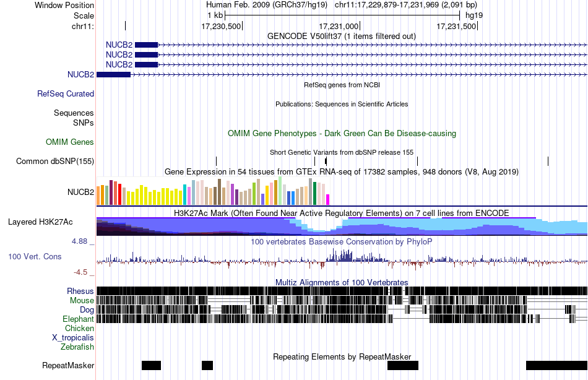This screenshot has width=588, height=380.
Task: Click the rightmost dbSNP variant marker
Action: (548, 162)
